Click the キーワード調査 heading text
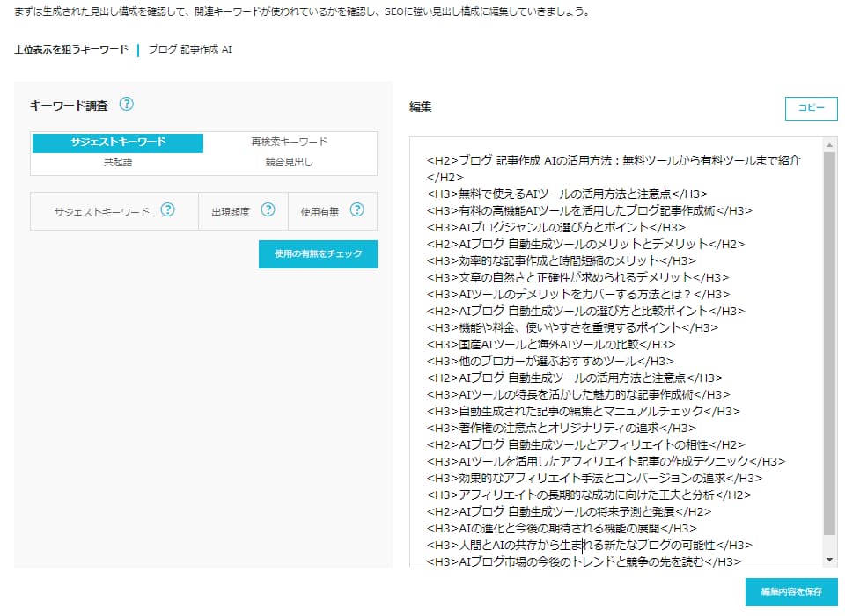The image size is (860, 616). (70, 106)
